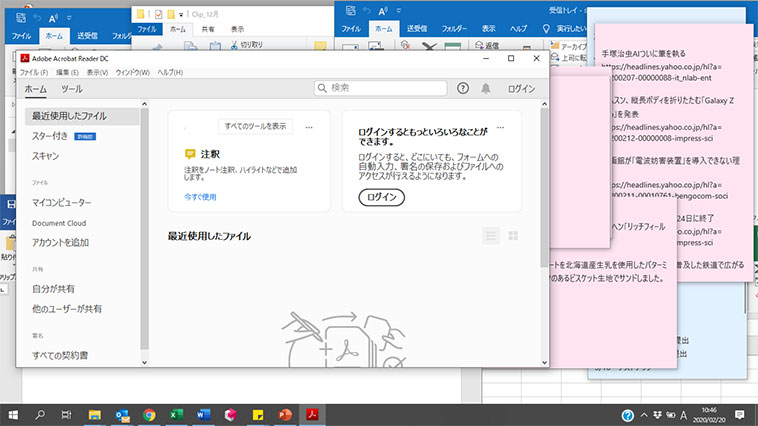758x426 pixels.
Task: Open the quick access dropdown in Explorer title bar
Action: (x=181, y=15)
